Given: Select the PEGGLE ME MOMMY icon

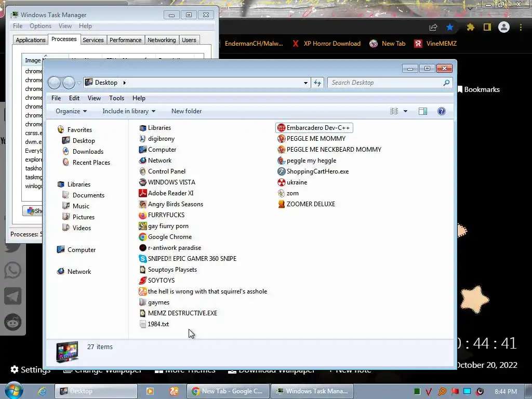Looking at the screenshot, I should point(281,139).
